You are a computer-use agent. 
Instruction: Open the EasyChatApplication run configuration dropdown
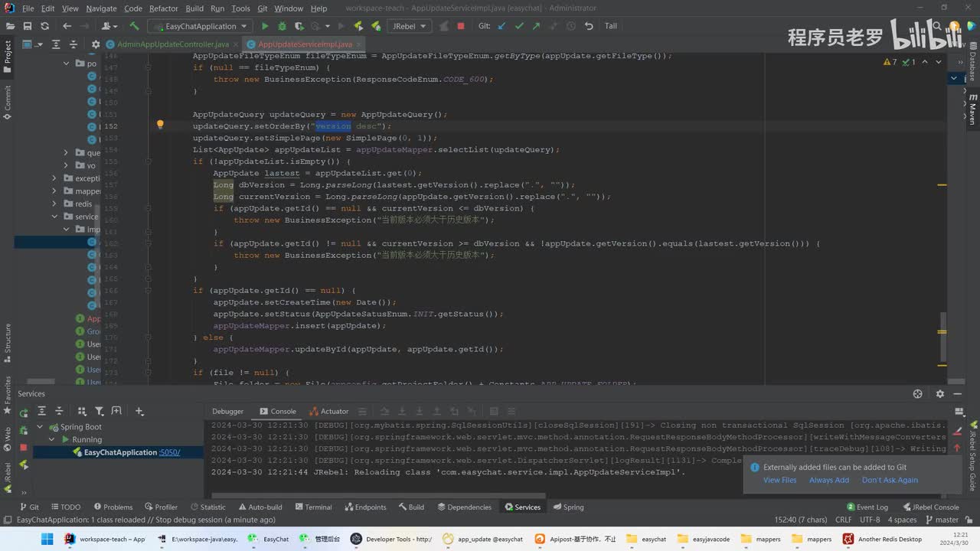[200, 26]
